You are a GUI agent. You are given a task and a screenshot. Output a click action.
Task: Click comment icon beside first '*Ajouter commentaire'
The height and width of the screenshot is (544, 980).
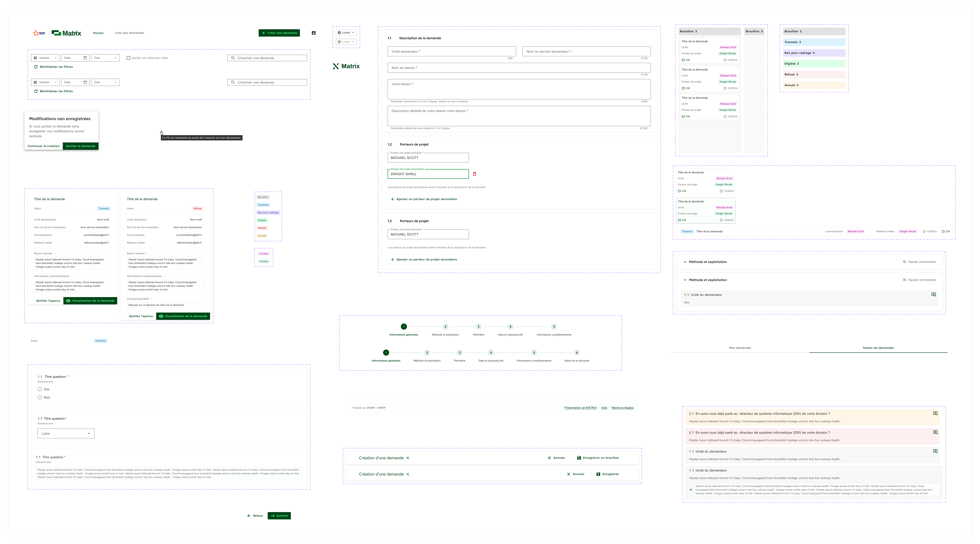pyautogui.click(x=904, y=262)
